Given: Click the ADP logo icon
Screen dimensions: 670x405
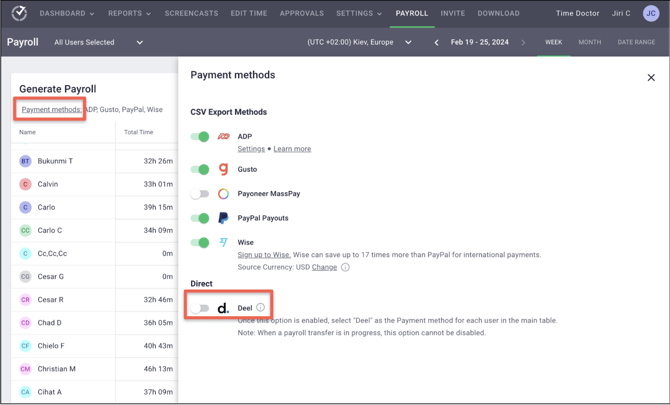Looking at the screenshot, I should (223, 137).
